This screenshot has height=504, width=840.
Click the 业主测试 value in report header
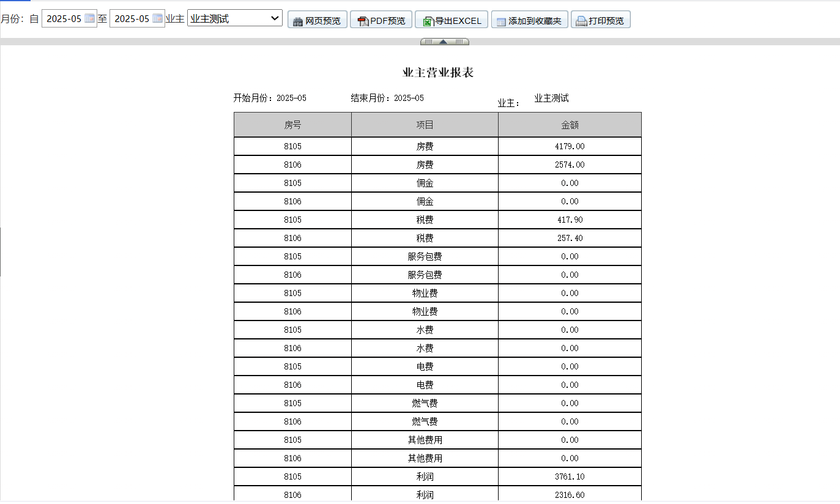551,98
